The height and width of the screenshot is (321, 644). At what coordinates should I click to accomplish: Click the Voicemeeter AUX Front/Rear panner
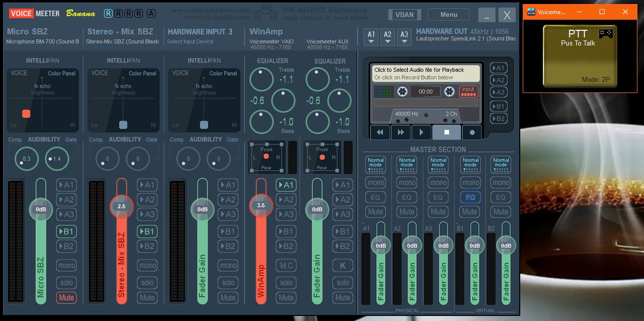point(322,157)
